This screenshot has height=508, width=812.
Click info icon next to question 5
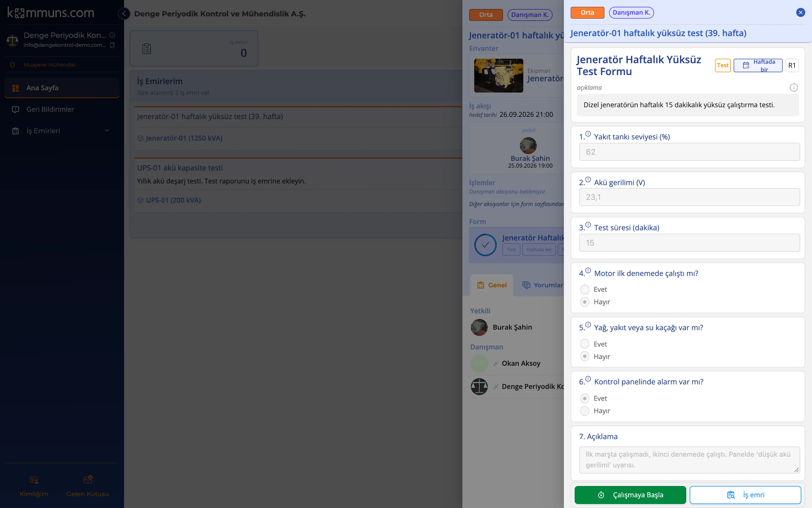tap(588, 325)
